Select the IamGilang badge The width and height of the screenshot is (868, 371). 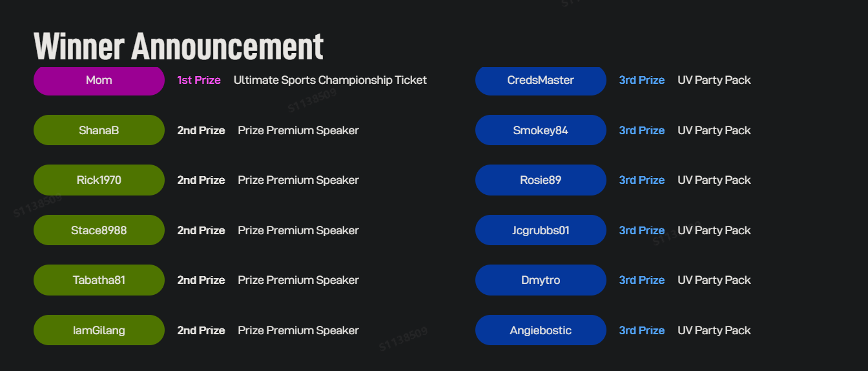coord(99,330)
